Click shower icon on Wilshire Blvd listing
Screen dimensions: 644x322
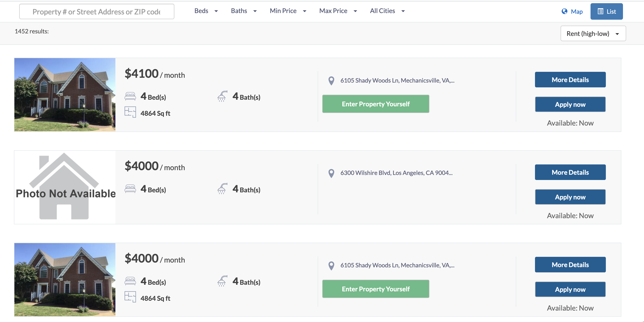222,189
